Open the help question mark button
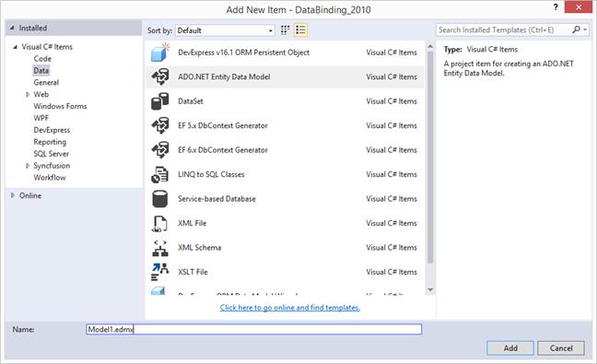 [x=556, y=6]
